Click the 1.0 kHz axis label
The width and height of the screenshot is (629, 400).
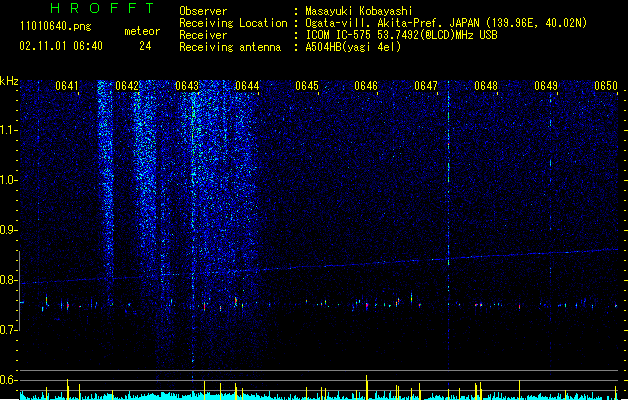pos(9,180)
